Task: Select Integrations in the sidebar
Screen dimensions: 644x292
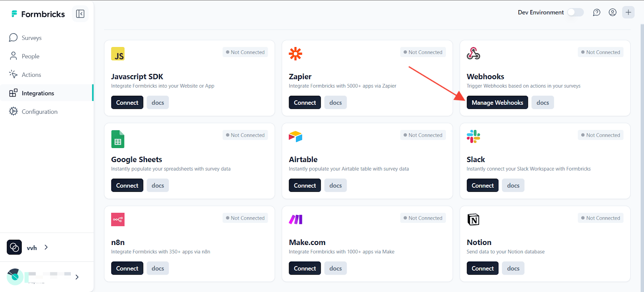Action: (47, 93)
